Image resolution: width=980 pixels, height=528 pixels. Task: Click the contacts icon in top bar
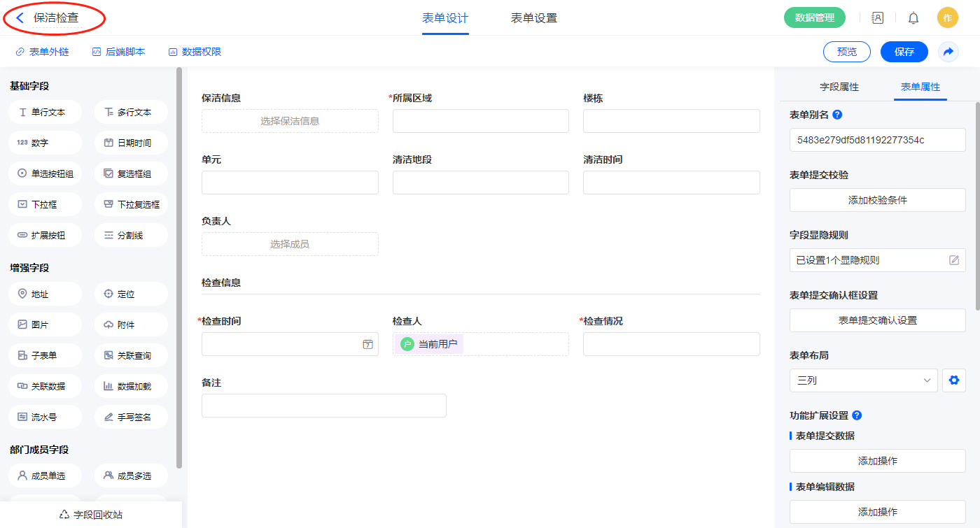[877, 18]
